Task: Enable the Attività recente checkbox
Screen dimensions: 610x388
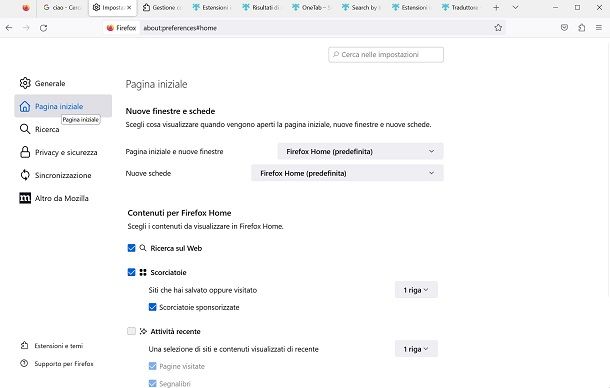Action: [x=131, y=331]
